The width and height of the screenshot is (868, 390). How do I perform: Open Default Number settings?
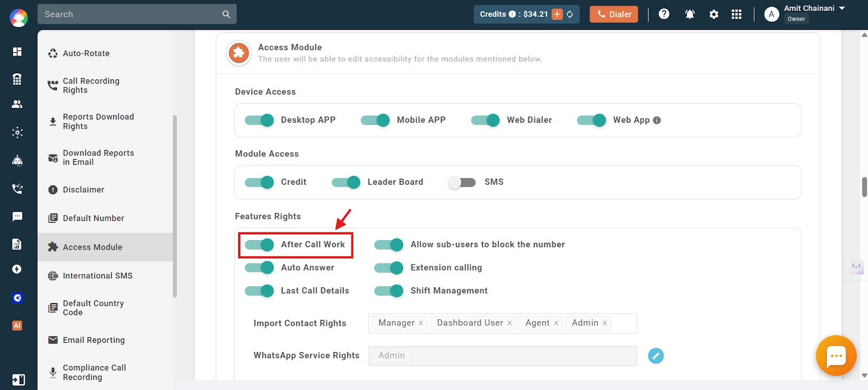[x=106, y=218]
